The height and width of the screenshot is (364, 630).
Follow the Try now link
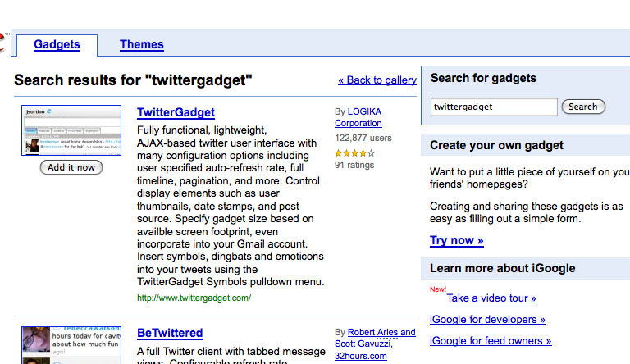pos(456,240)
